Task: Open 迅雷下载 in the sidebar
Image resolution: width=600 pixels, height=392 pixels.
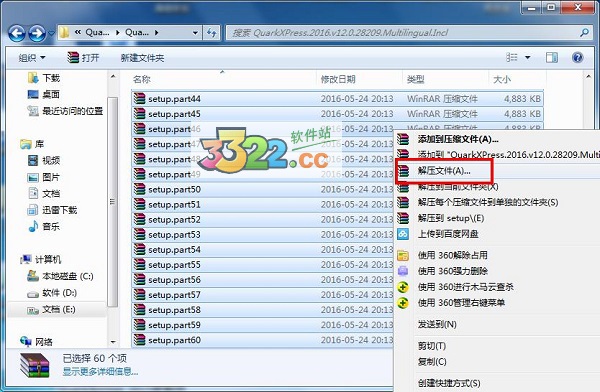Action: tap(52, 210)
